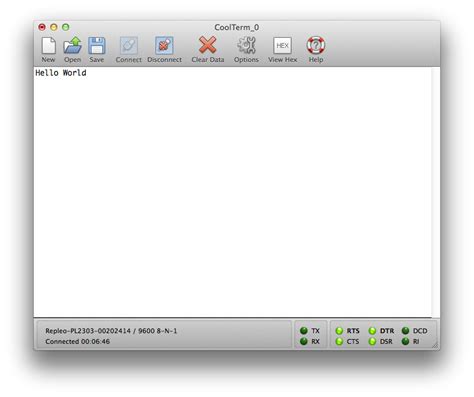Viewport: 474px width, 397px height.
Task: Zoom the window with green button
Action: click(x=66, y=27)
